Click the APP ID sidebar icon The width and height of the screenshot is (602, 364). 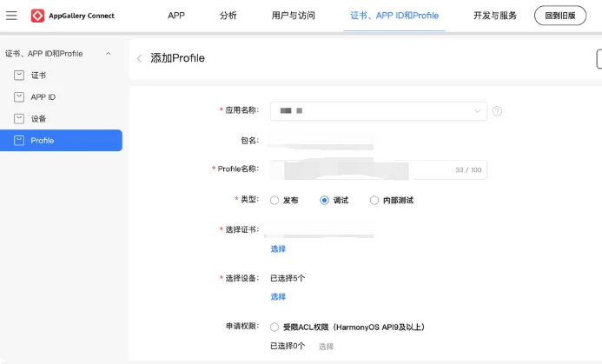click(19, 96)
